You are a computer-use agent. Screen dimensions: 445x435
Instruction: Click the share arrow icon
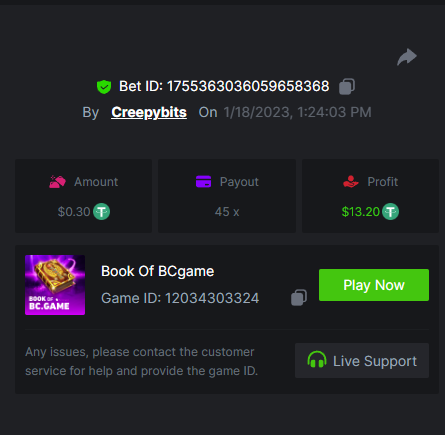pos(407,57)
